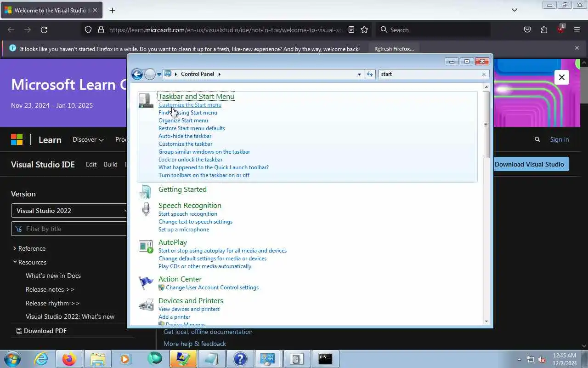
Task: Click Add a printer link
Action: click(174, 317)
